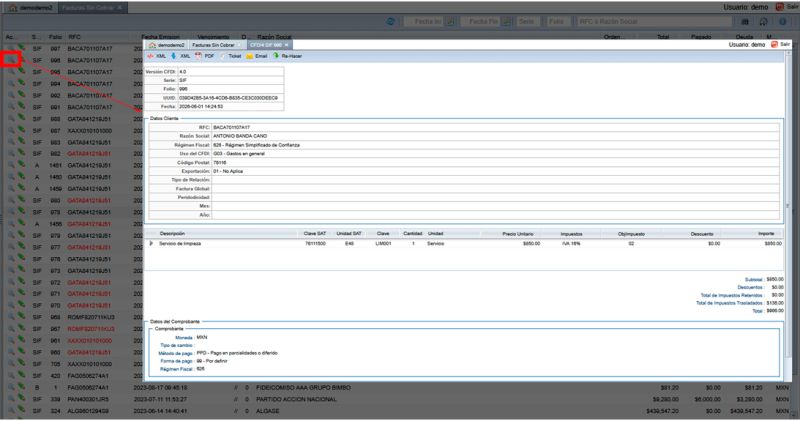
Task: Click the Precio Unitario column header
Action: [x=518, y=234]
